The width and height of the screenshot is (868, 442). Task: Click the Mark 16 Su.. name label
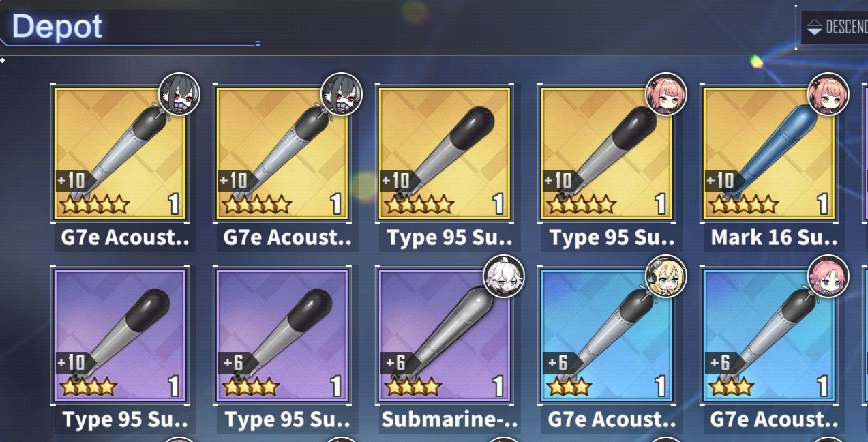[774, 237]
